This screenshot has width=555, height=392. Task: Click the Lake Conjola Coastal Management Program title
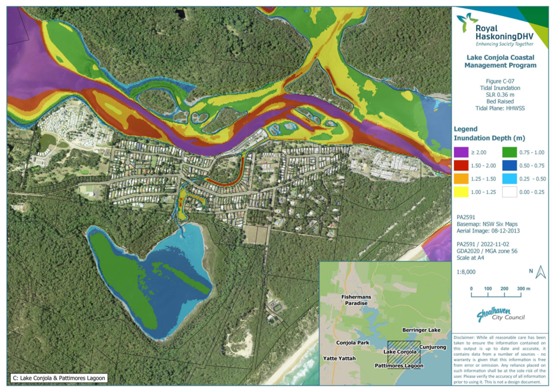[x=500, y=61]
